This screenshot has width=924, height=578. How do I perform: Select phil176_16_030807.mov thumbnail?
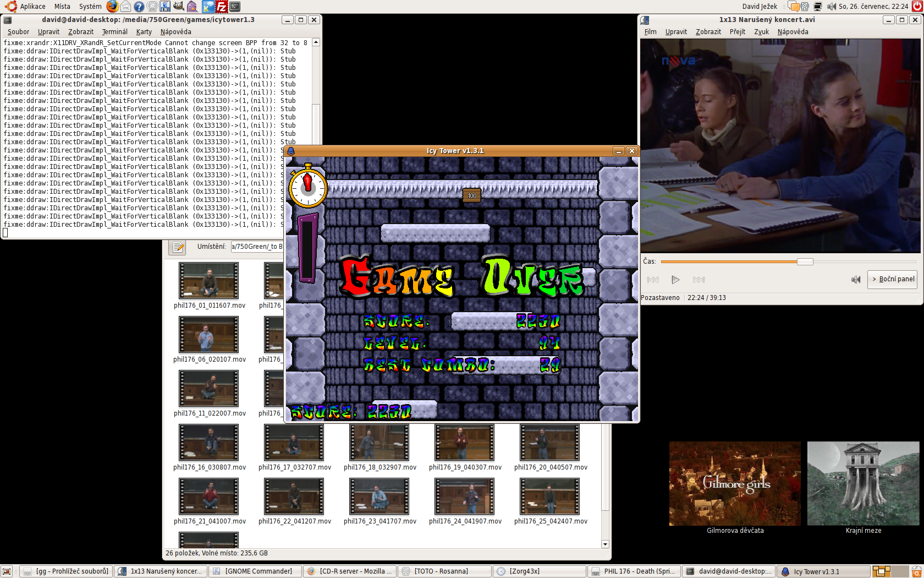click(209, 442)
